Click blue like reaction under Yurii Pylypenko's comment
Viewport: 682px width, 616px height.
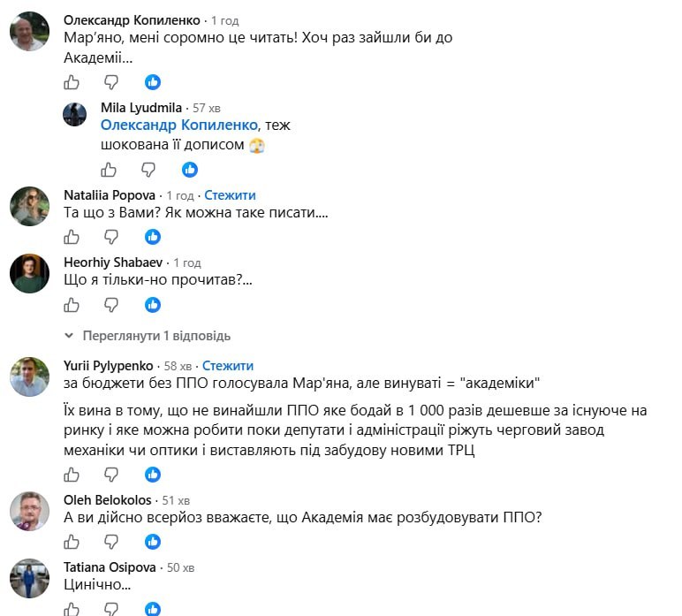(153, 475)
